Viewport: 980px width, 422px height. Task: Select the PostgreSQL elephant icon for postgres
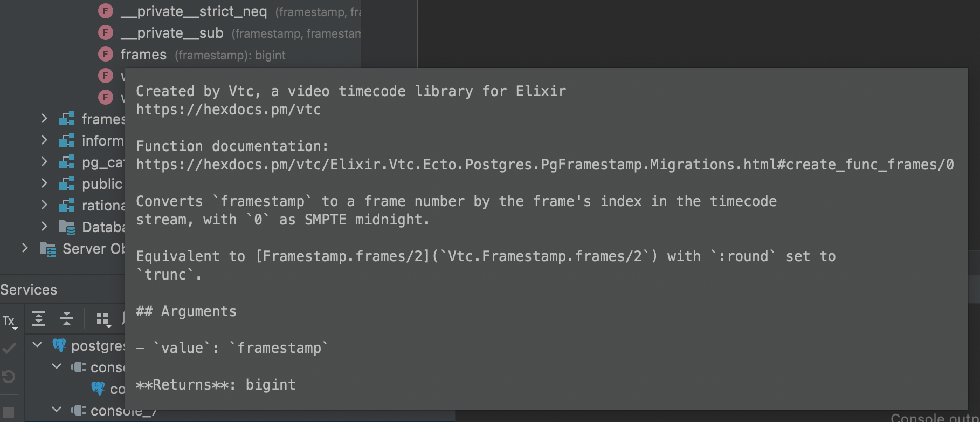(59, 345)
